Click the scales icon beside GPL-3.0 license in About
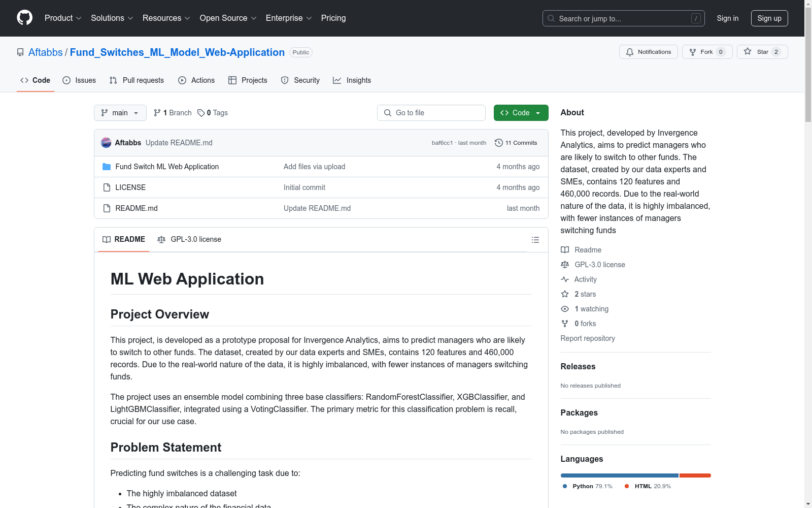Viewport: 812px width, 508px height. (565, 265)
